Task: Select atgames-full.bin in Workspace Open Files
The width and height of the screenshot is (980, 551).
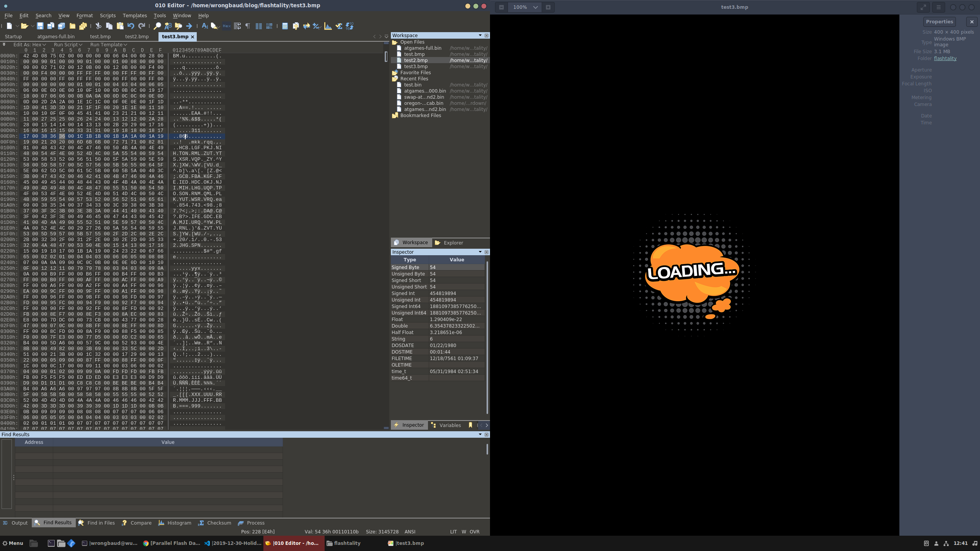Action: click(423, 48)
